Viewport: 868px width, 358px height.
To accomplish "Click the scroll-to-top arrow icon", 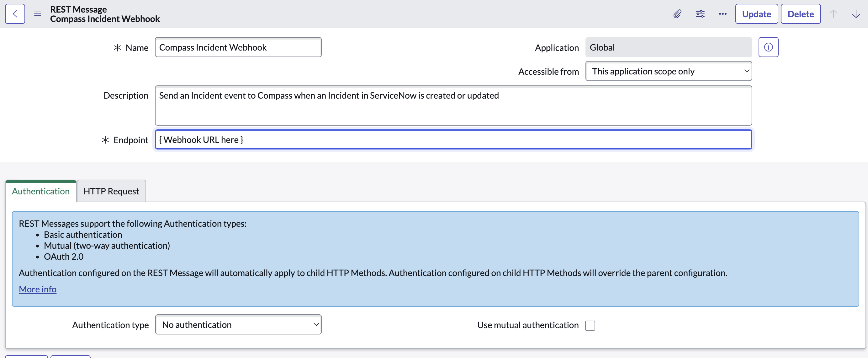I will click(x=833, y=14).
